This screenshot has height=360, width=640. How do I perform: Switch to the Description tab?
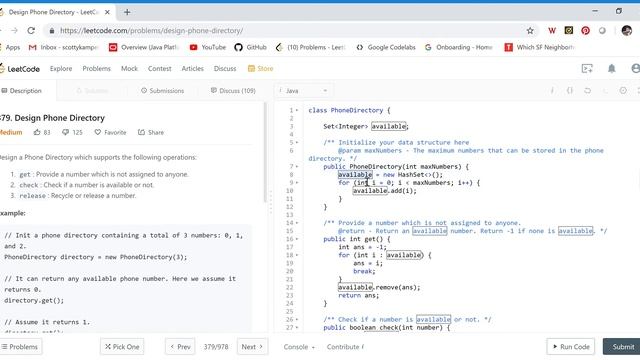coord(22,91)
